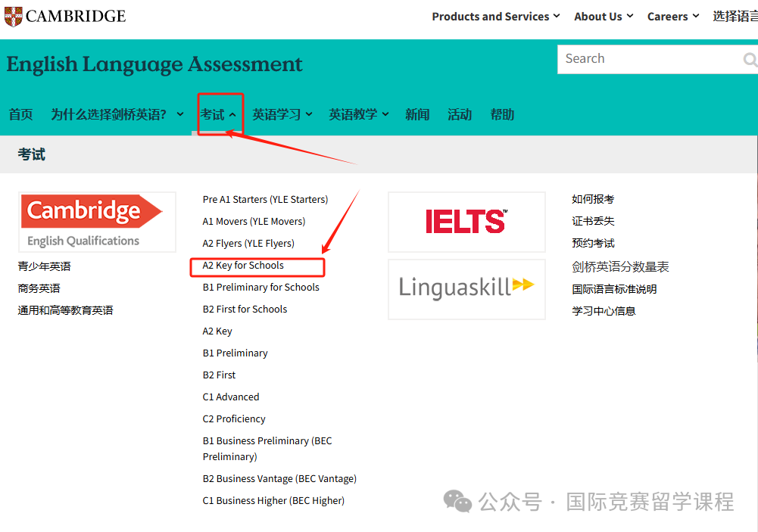Viewport: 758px width, 532px height.
Task: Open 剑桥英语分数量表 link
Action: pyautogui.click(x=620, y=267)
